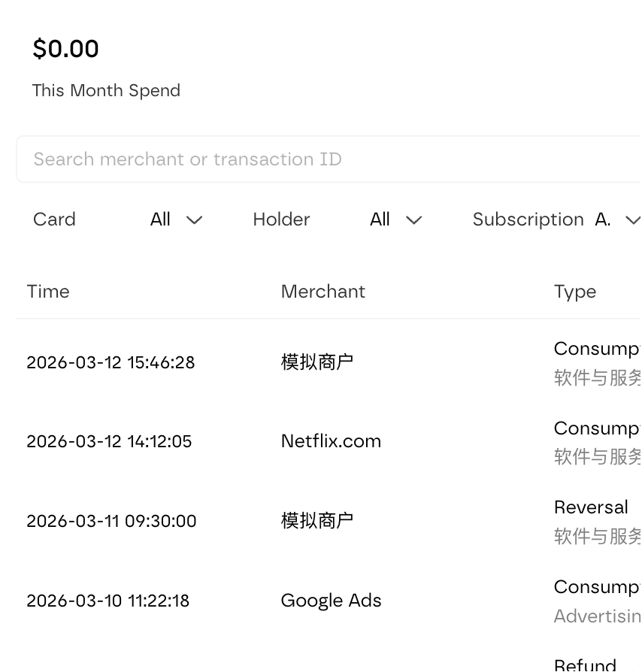642x672 pixels.
Task: Open the Card filter dropdown
Action: 174,219
